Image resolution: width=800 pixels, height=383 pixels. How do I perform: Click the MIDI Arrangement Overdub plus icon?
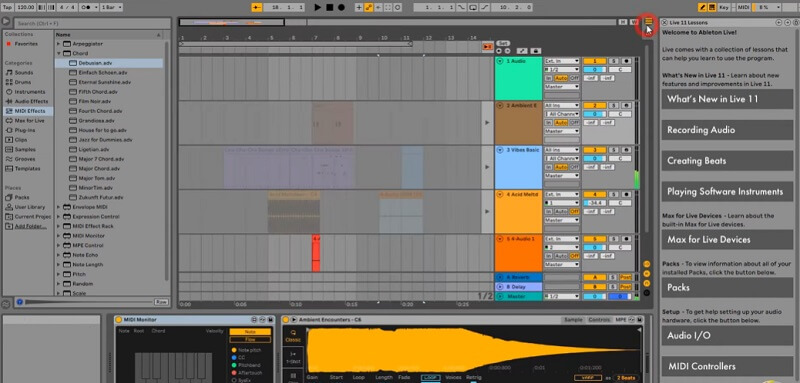coord(359,7)
